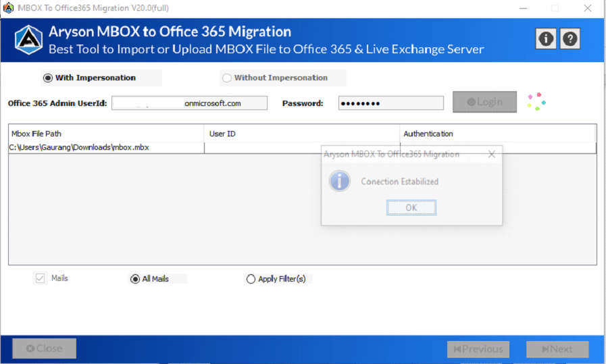Close the main application window
Screen dimensions: 606x364
tap(588, 8)
